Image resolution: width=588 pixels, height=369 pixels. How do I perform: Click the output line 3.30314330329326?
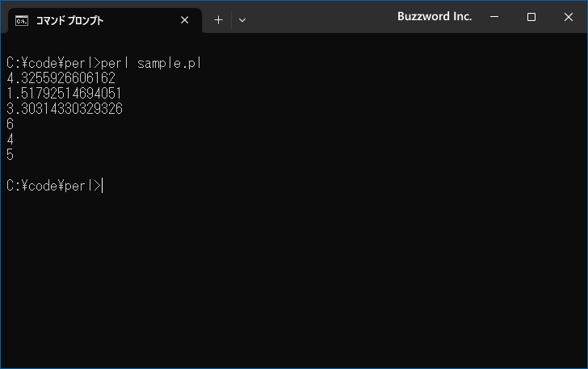tap(64, 109)
